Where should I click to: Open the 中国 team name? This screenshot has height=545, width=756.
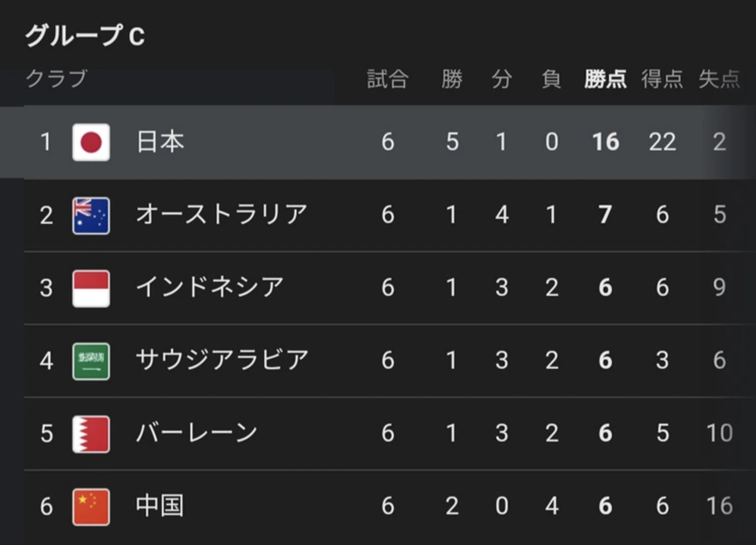[x=160, y=506]
